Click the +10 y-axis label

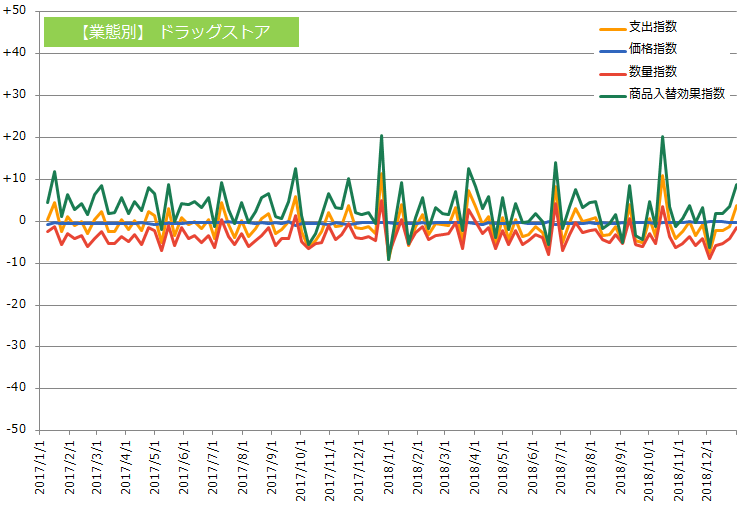pos(14,179)
